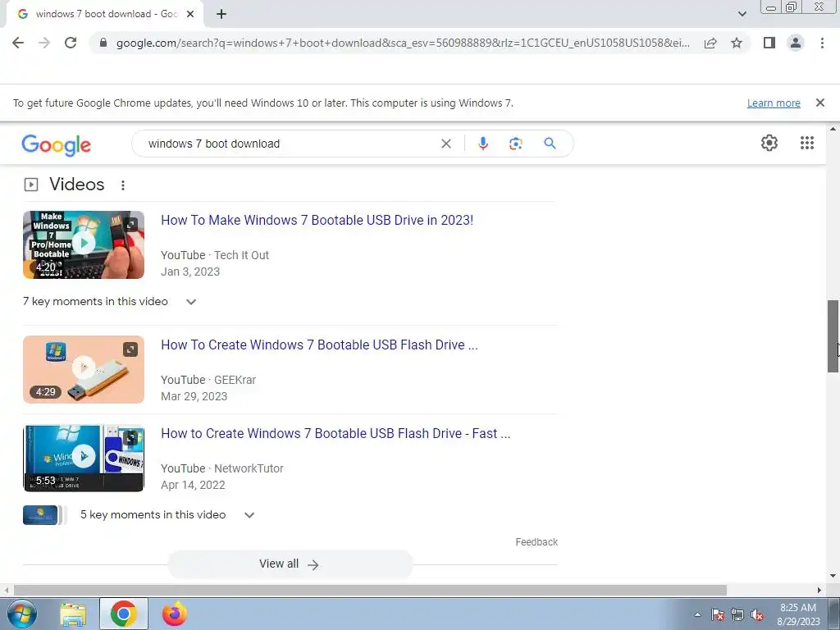Open the Learn more link
Screen dimensions: 840x630
coord(774,103)
